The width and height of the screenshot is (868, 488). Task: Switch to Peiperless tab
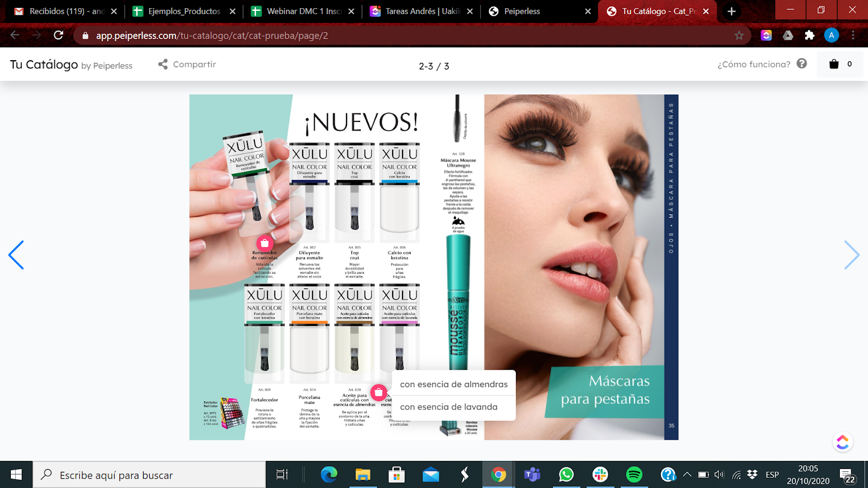coord(540,11)
